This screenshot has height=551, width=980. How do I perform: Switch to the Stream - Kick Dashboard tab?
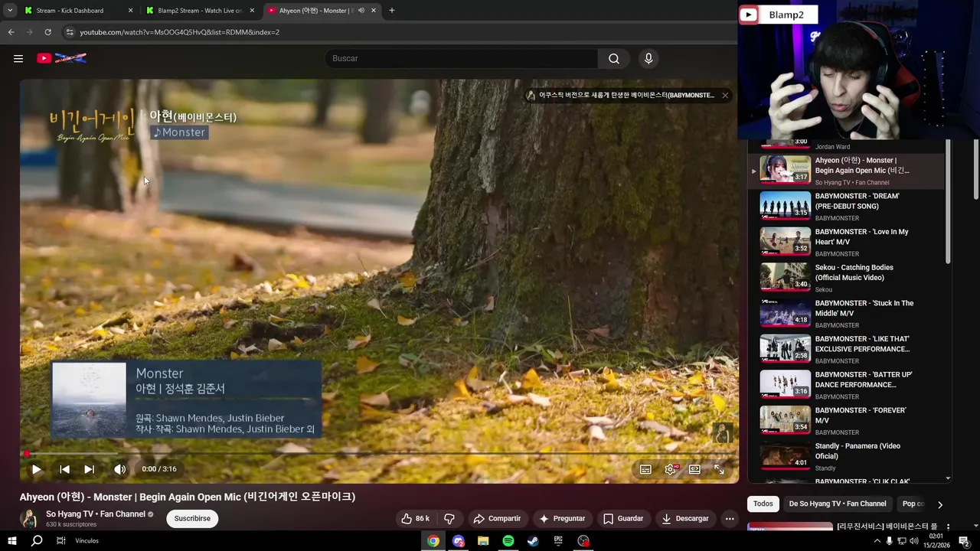coord(70,11)
